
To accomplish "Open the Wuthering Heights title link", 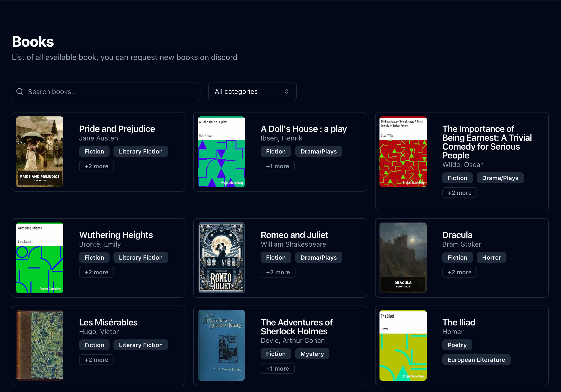I will click(116, 235).
